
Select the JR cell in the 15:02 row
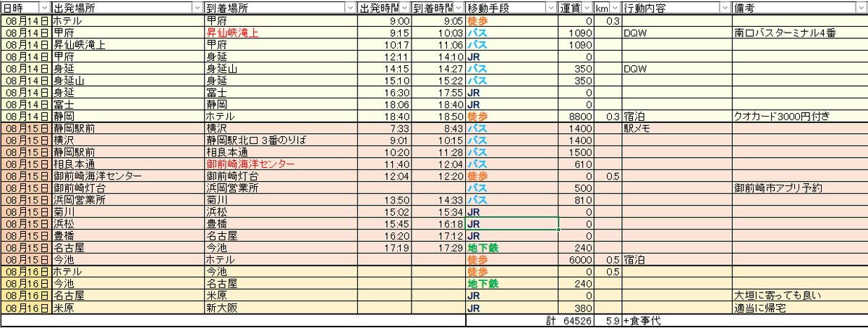tap(512, 212)
